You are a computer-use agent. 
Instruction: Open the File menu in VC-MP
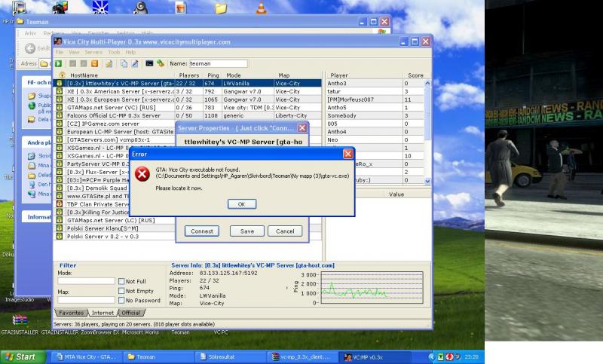(60, 52)
